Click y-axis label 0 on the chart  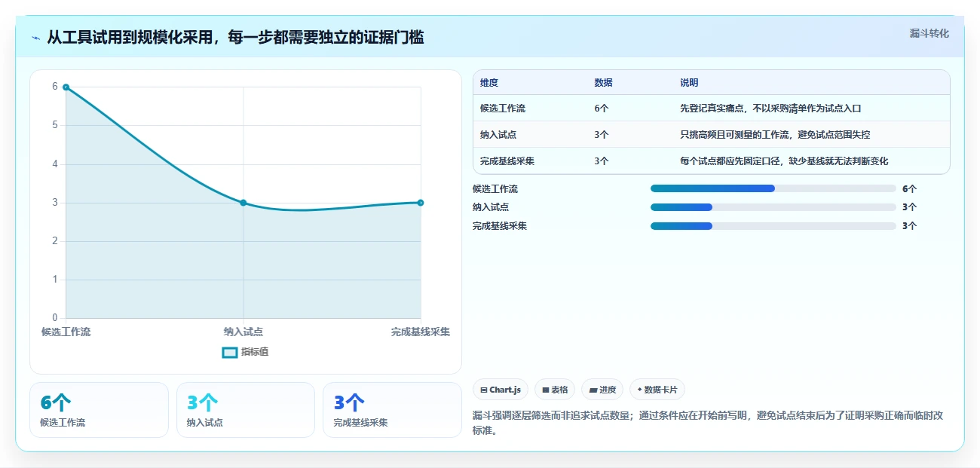55,318
